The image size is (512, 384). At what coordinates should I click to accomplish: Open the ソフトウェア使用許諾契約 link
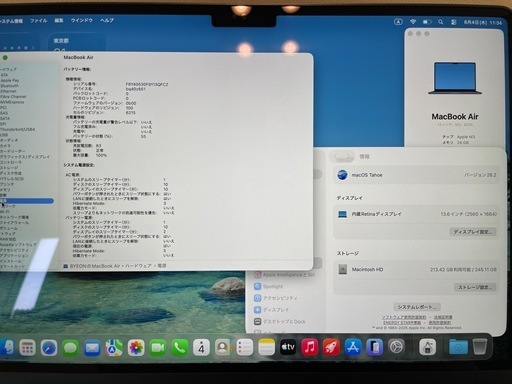click(404, 317)
